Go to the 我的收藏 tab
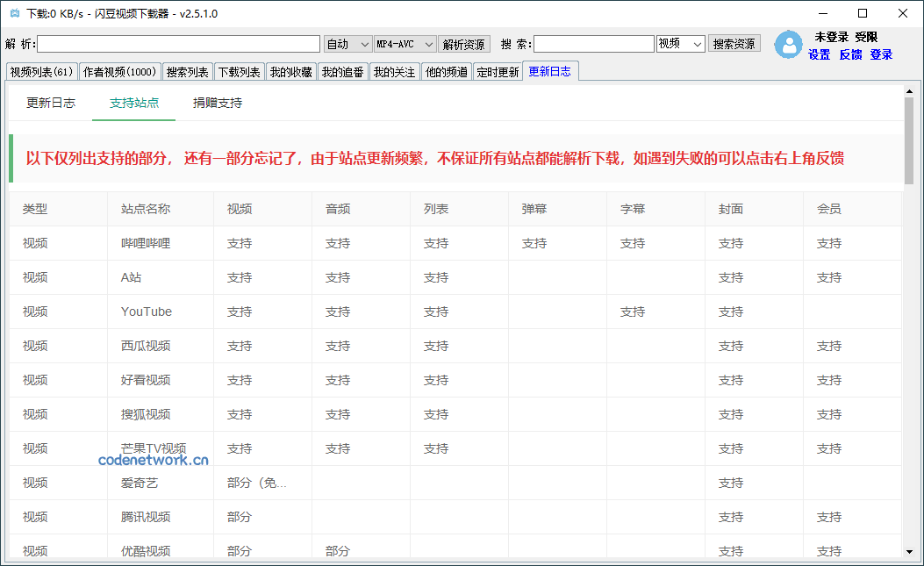924x566 pixels. coord(290,72)
